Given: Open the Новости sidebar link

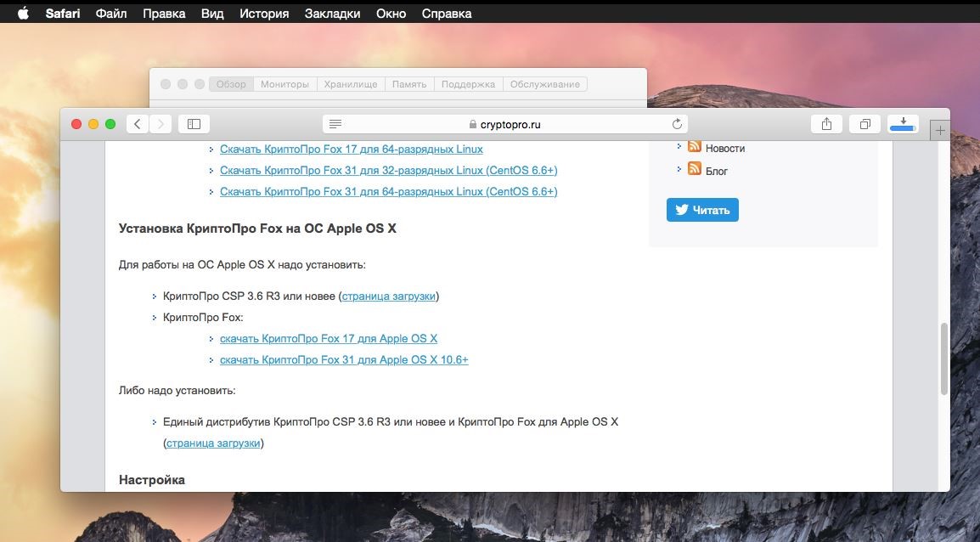Looking at the screenshot, I should (x=725, y=148).
